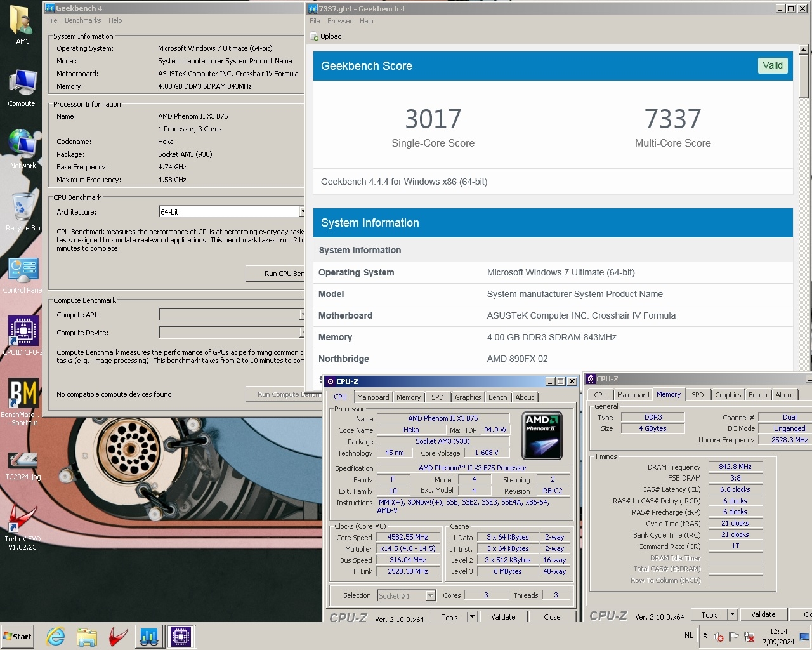812x650 pixels.
Task: Select Memory tab in front CPU-Z window
Action: 409,397
